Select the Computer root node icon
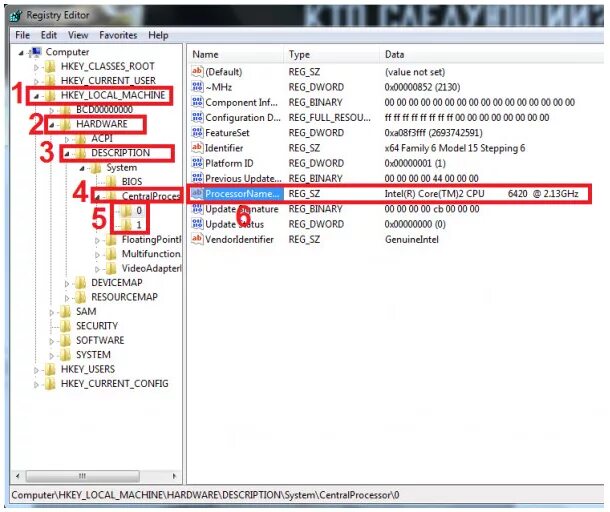610x512 pixels. [36, 51]
